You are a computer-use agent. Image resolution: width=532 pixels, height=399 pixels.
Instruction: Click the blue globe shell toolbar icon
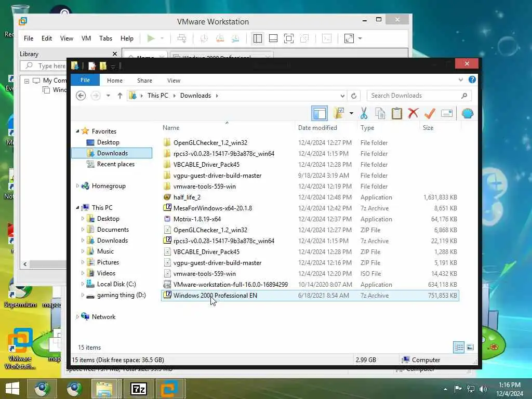coord(468,113)
